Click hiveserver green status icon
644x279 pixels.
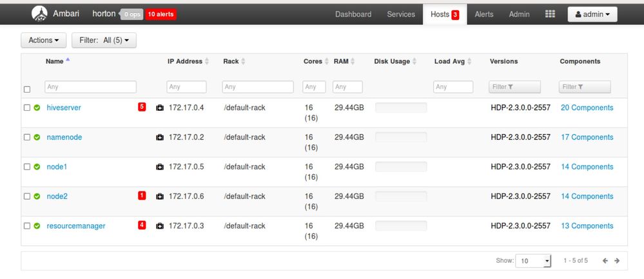click(x=37, y=108)
